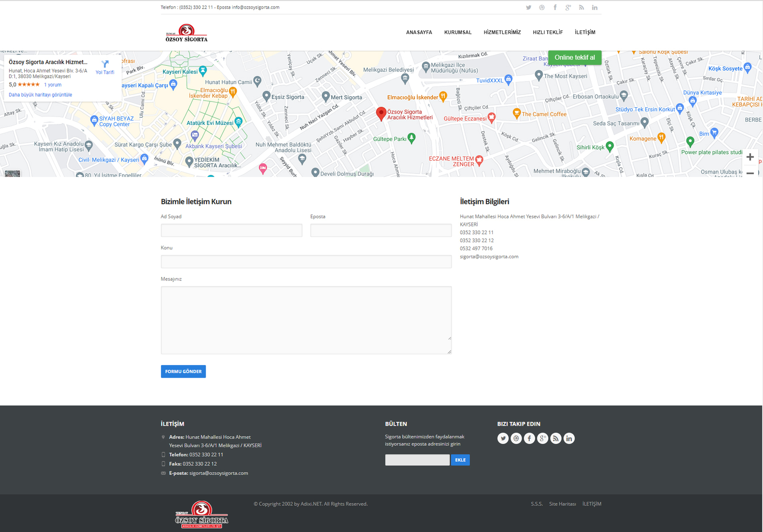763x532 pixels.
Task: Click Kayseri Kalesi map marker
Action: [x=203, y=71]
